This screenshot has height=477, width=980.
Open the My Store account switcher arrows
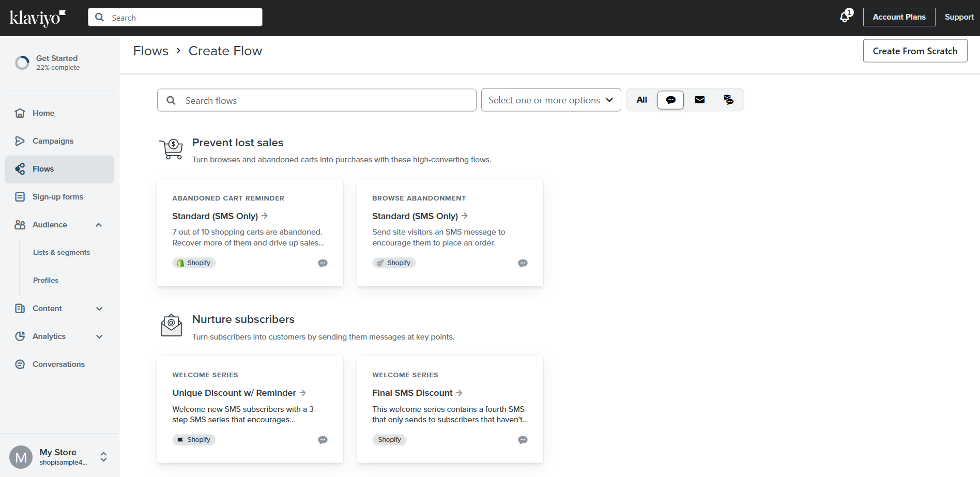pos(103,457)
